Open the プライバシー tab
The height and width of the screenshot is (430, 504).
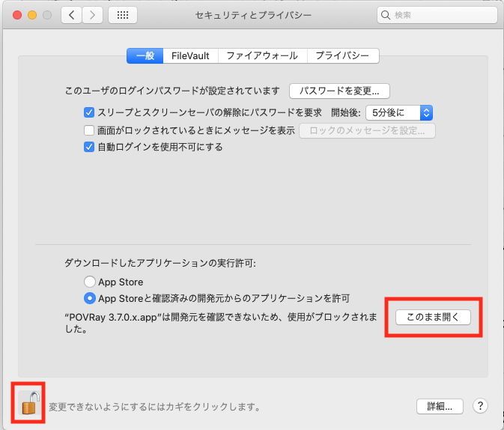[342, 55]
